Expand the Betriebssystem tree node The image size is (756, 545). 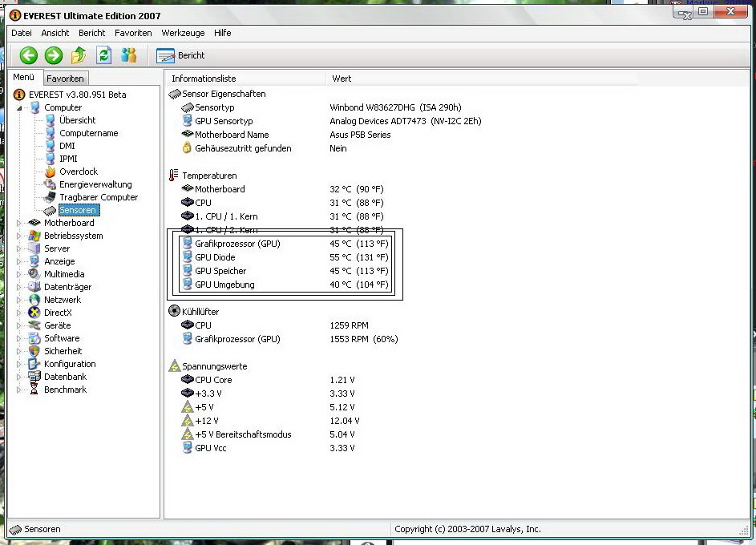click(18, 236)
